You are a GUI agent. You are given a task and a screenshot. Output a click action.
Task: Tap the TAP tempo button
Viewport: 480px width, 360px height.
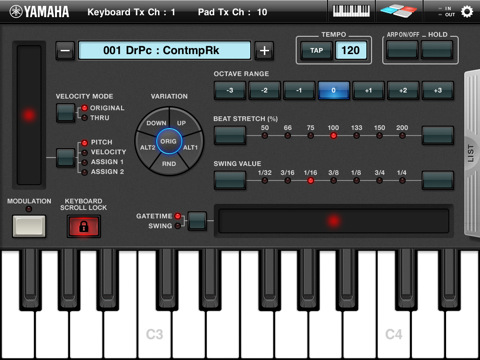click(316, 51)
